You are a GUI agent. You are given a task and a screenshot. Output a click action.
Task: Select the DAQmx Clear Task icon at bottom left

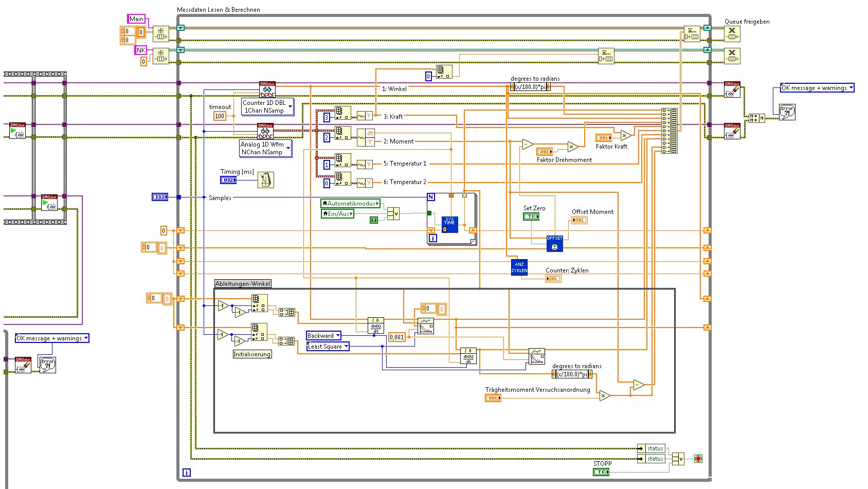[23, 365]
